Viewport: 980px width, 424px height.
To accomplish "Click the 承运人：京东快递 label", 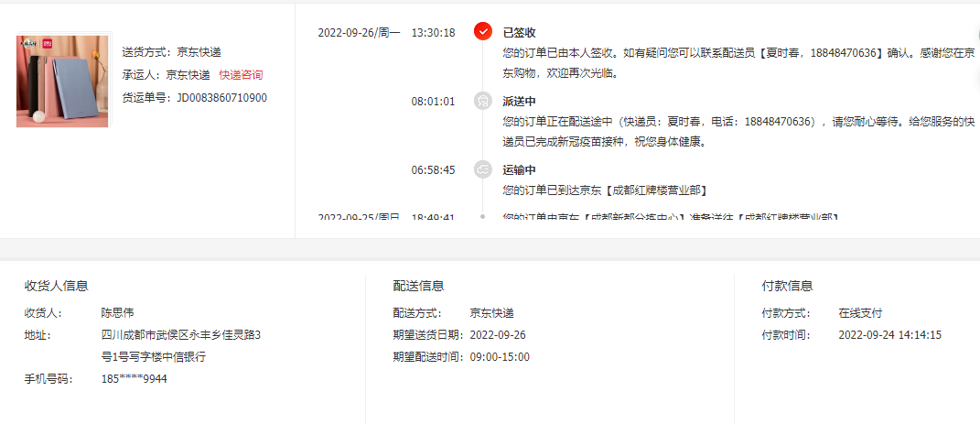I will tap(166, 75).
